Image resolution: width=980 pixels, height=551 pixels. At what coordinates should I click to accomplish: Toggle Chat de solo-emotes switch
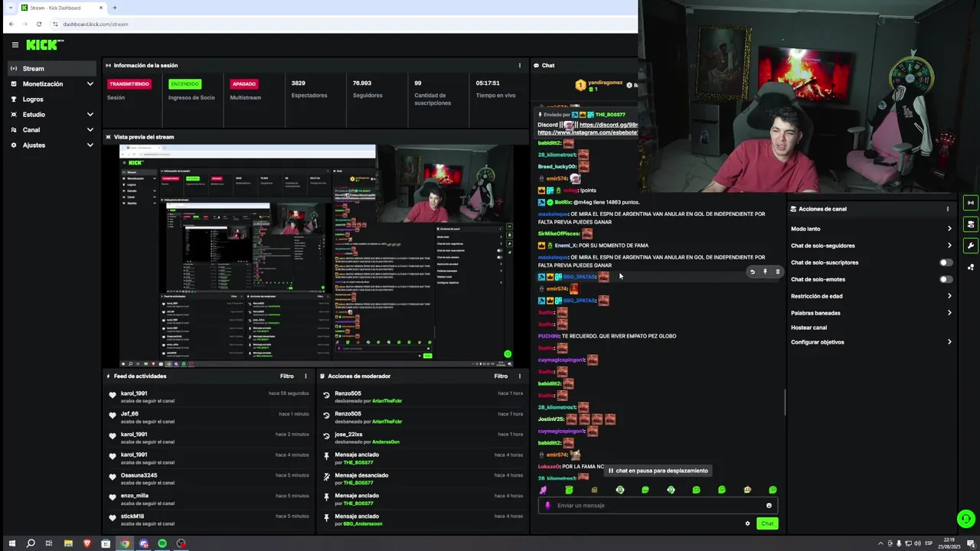[946, 279]
